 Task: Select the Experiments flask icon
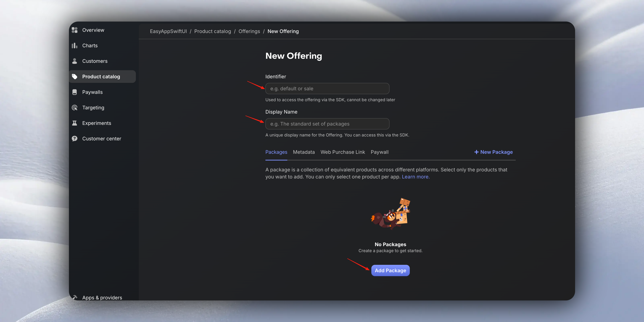[x=74, y=123]
